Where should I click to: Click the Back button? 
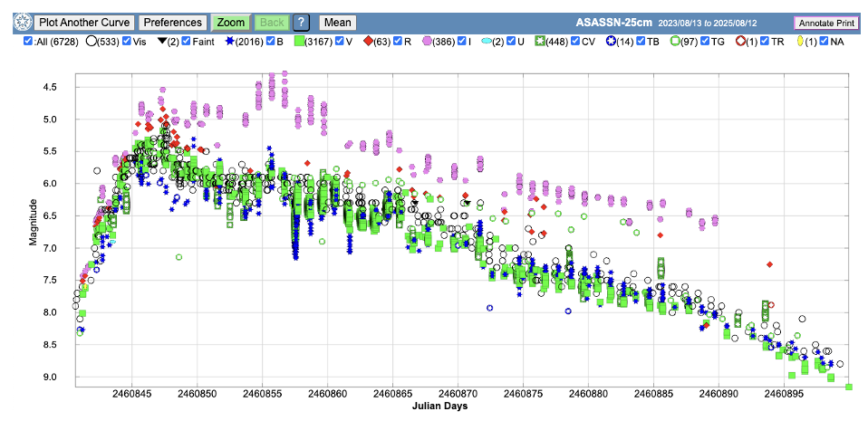point(272,23)
